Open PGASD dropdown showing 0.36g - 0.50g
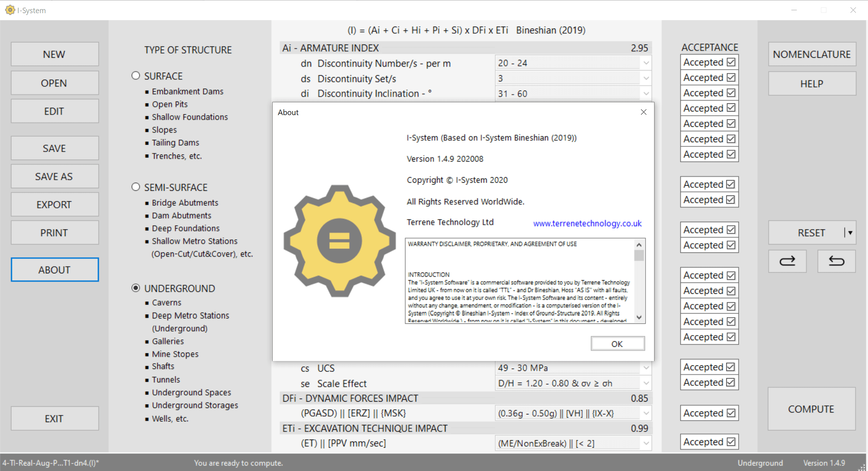868x471 pixels. [573, 413]
